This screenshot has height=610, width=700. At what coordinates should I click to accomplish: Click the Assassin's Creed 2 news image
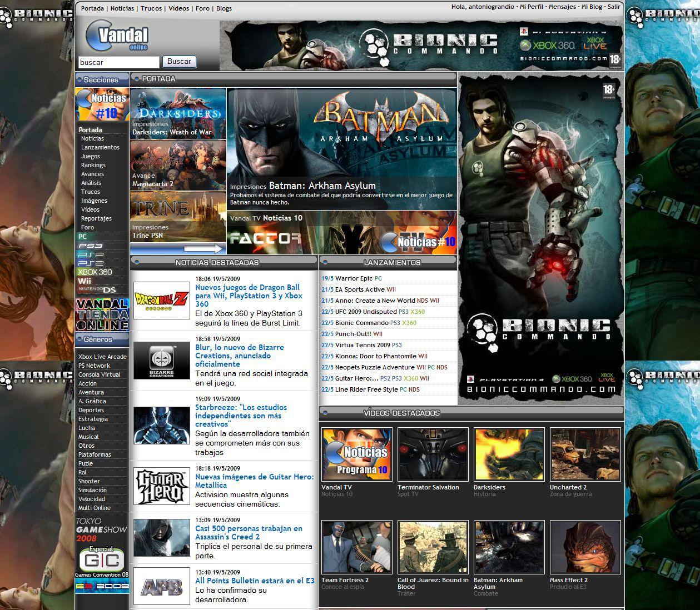162,538
